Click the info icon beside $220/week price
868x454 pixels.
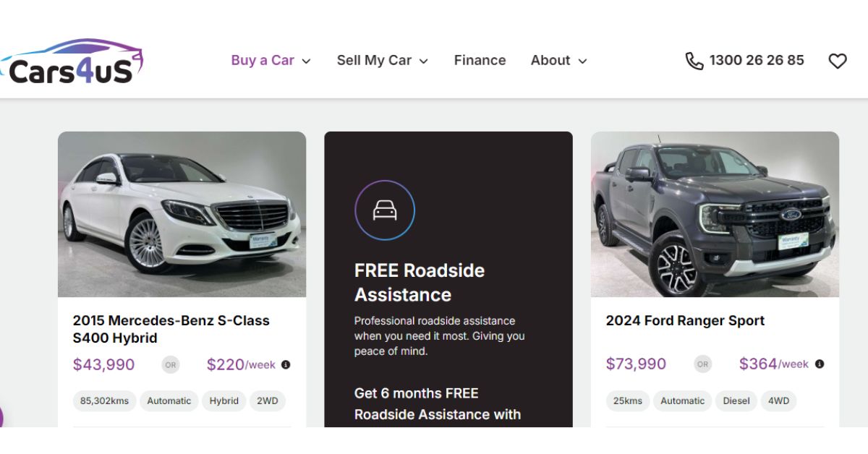click(x=285, y=364)
